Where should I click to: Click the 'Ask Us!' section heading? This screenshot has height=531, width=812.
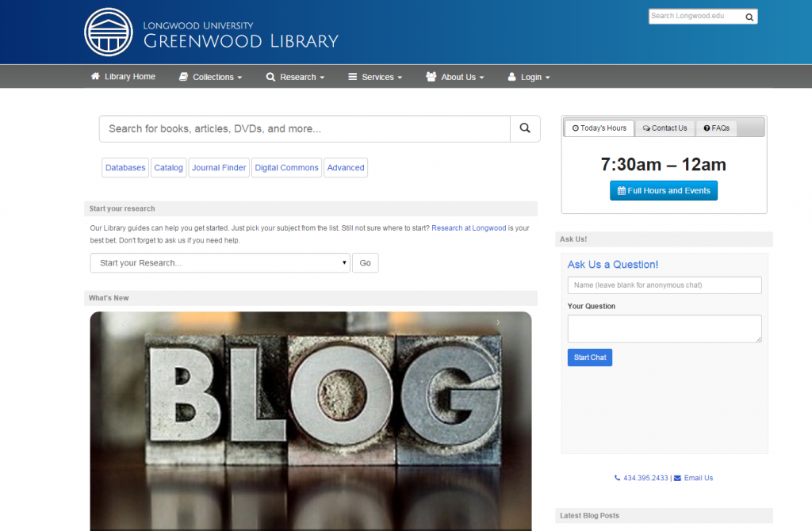coord(573,239)
